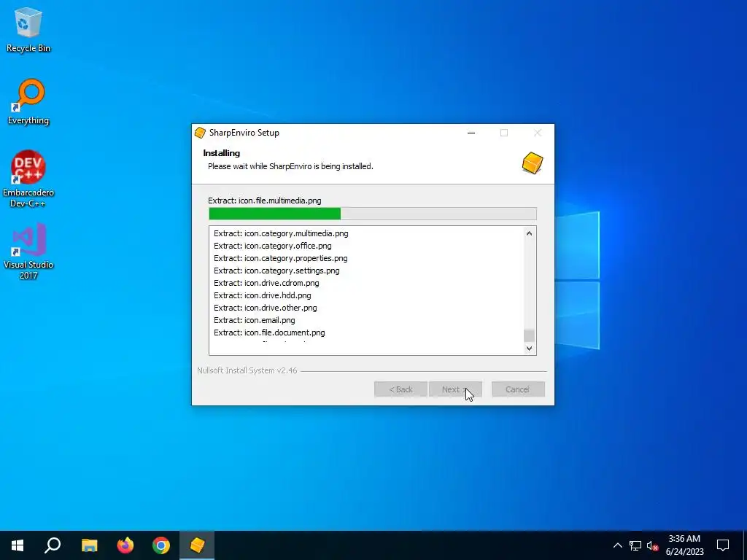747x560 pixels.
Task: Open the notification center icon
Action: point(723,545)
